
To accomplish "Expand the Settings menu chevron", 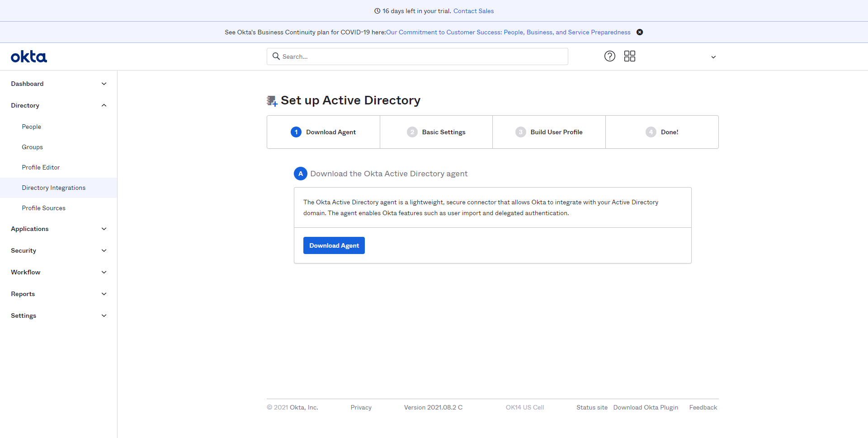I will (x=104, y=316).
